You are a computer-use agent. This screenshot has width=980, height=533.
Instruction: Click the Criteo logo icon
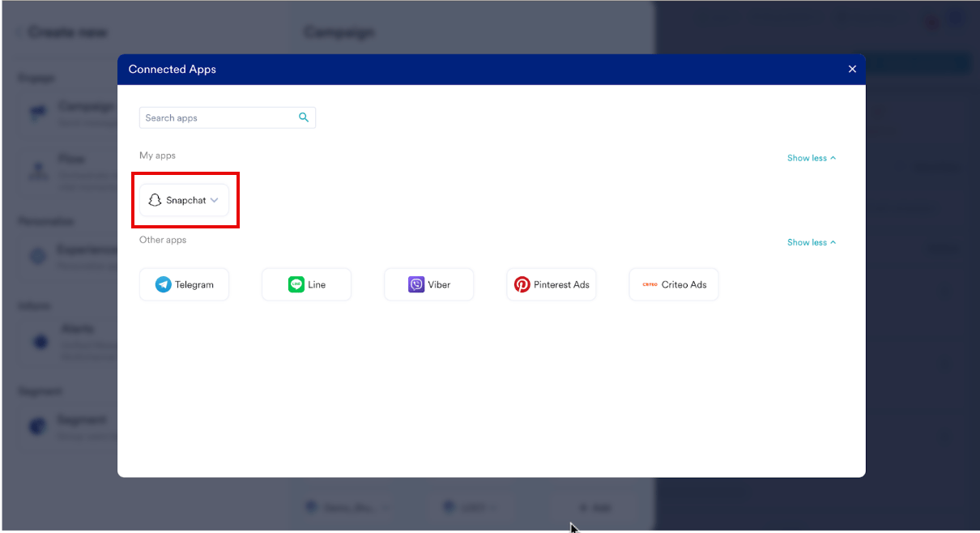[x=650, y=284]
